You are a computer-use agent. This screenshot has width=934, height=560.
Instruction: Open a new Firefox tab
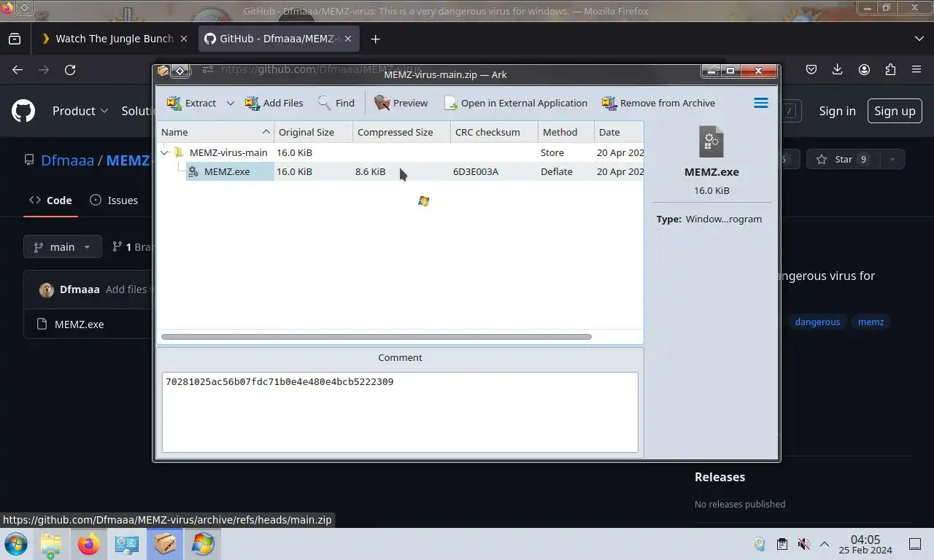(375, 39)
